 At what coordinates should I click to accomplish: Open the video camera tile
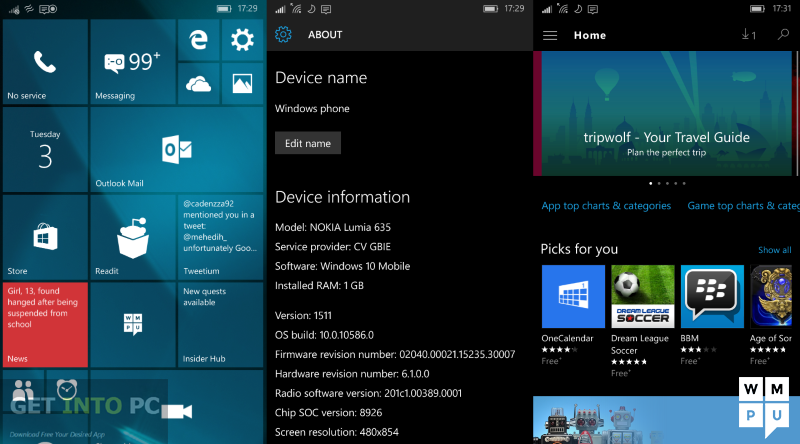tap(177, 407)
